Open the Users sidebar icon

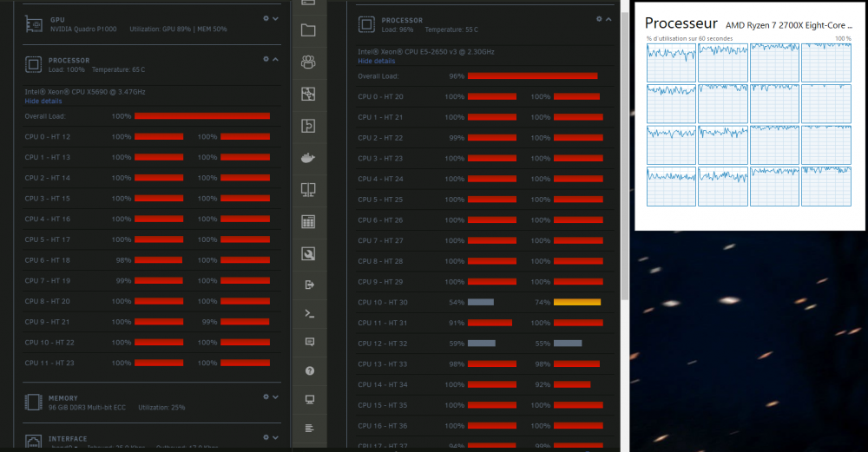(x=308, y=62)
